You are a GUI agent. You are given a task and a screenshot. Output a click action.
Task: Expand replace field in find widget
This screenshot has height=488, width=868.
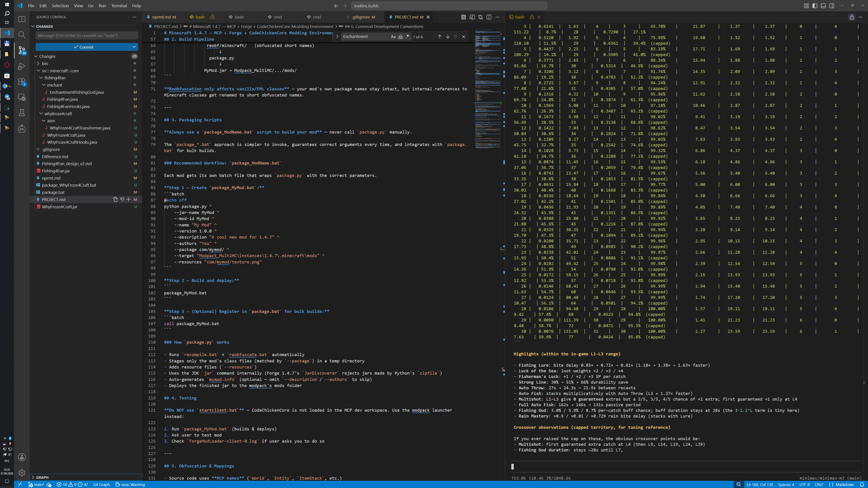[x=337, y=36]
